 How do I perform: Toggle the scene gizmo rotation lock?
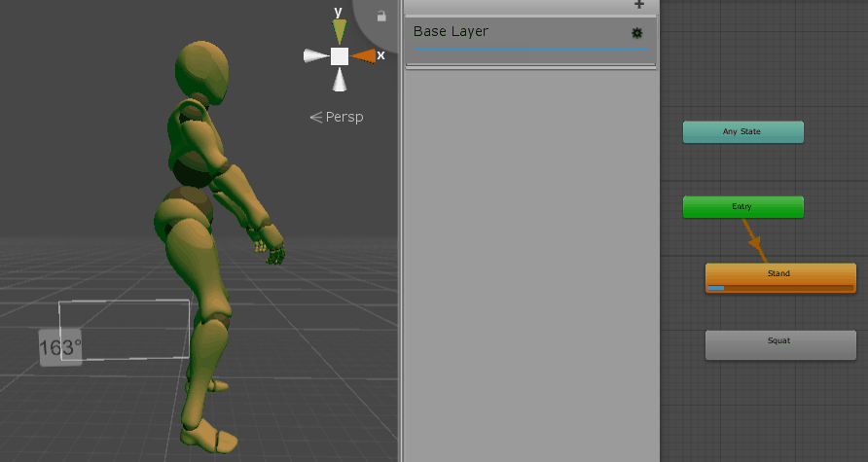pyautogui.click(x=381, y=16)
